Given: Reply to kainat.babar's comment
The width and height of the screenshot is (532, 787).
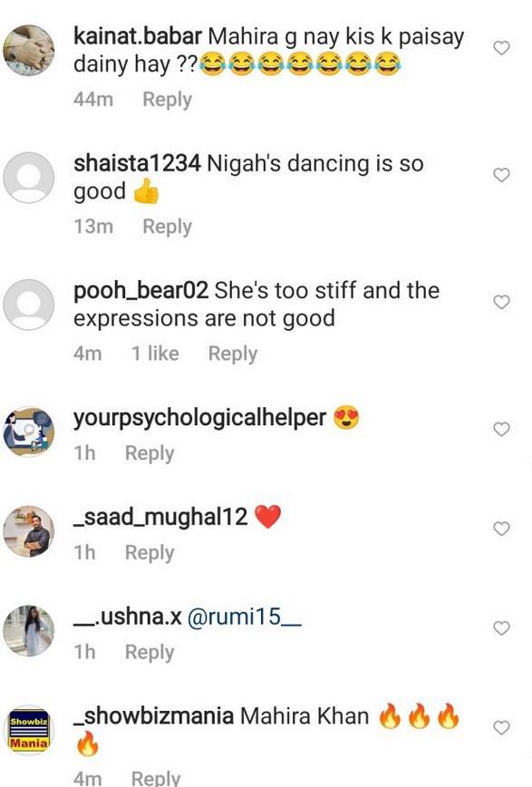Looking at the screenshot, I should (167, 100).
